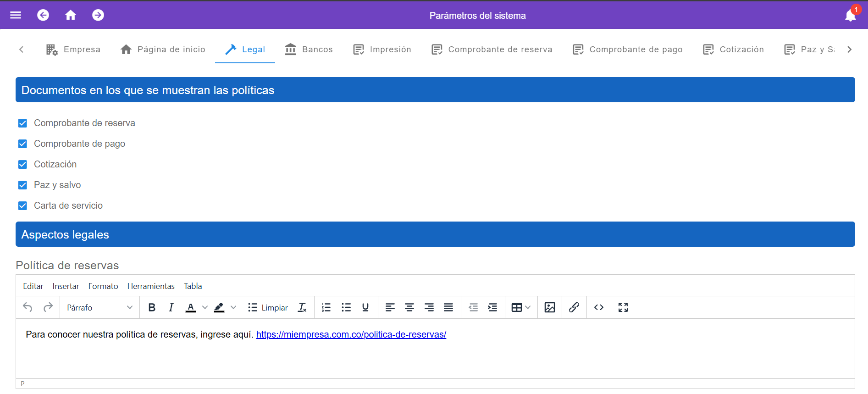This screenshot has height=394, width=868.
Task: Switch to the Bancos tab
Action: [309, 50]
